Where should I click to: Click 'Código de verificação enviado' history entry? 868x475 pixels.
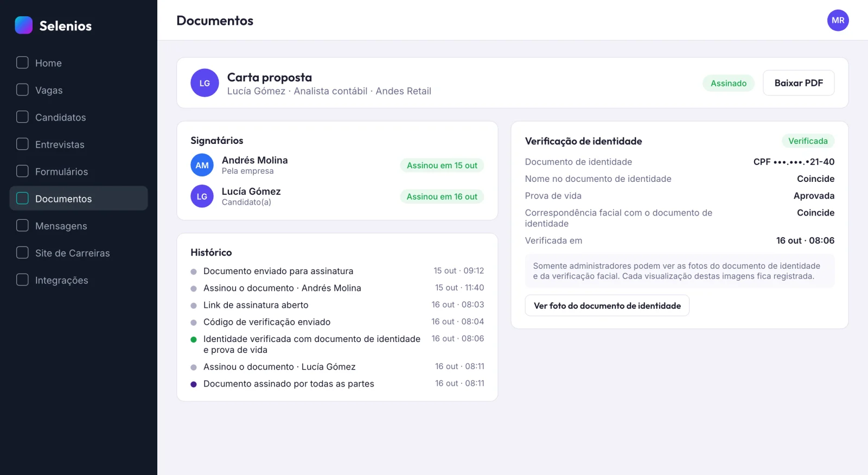tap(337, 322)
